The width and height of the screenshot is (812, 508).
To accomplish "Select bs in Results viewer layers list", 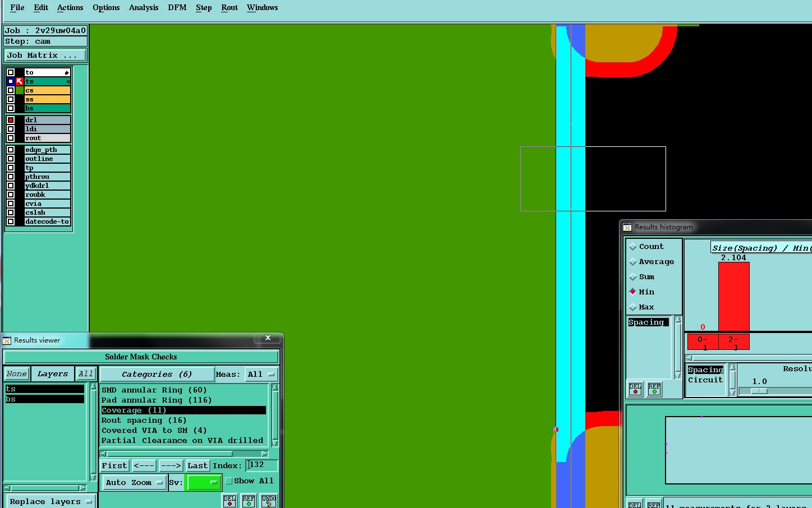I will 45,399.
